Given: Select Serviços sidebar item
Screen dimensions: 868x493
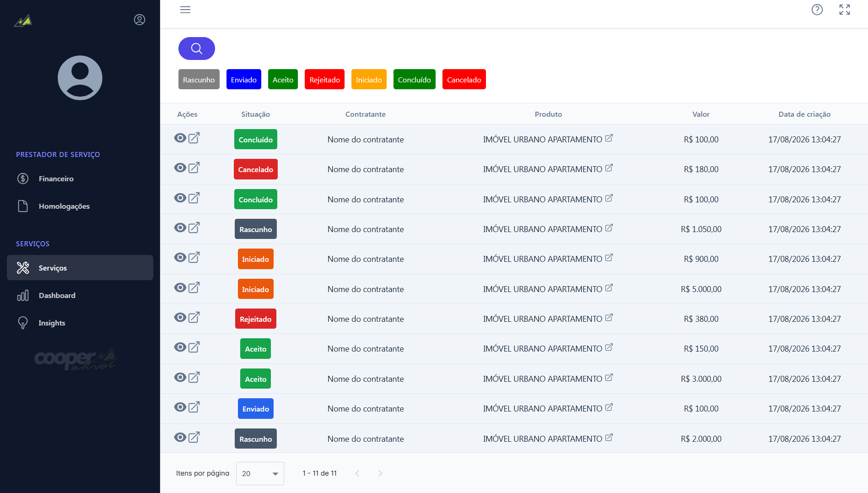Looking at the screenshot, I should tap(80, 268).
